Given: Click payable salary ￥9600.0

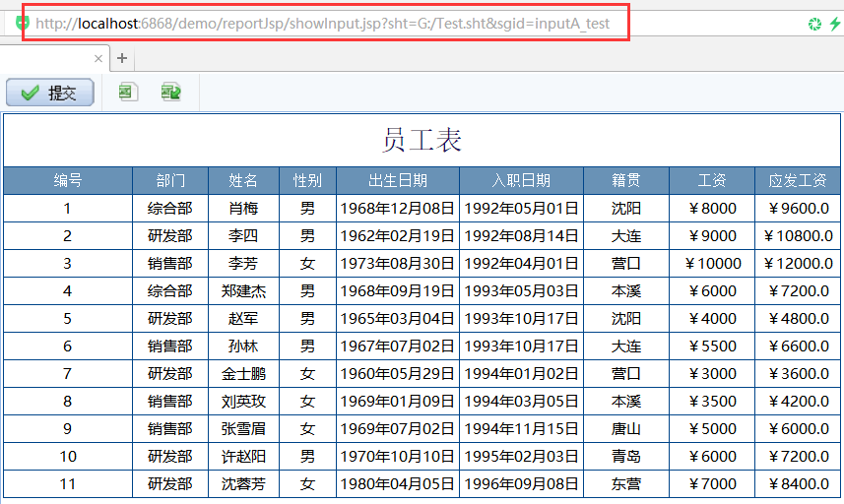Looking at the screenshot, I should tap(797, 208).
